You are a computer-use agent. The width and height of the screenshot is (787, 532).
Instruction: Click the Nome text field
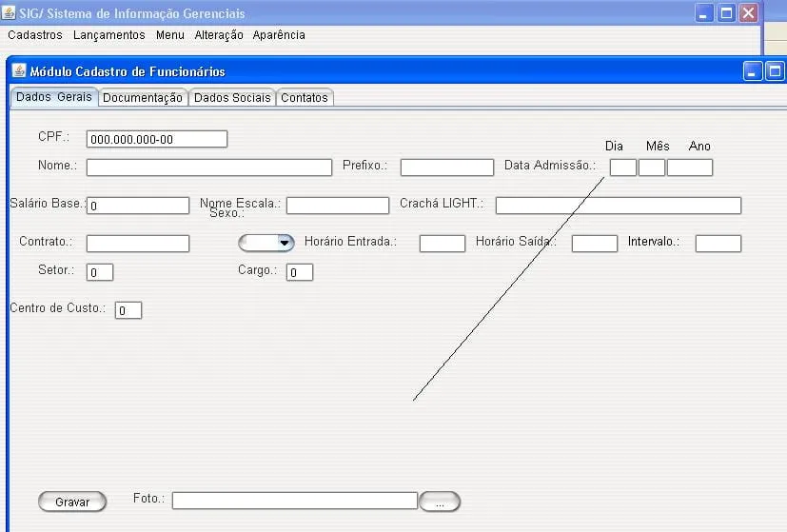coord(208,167)
